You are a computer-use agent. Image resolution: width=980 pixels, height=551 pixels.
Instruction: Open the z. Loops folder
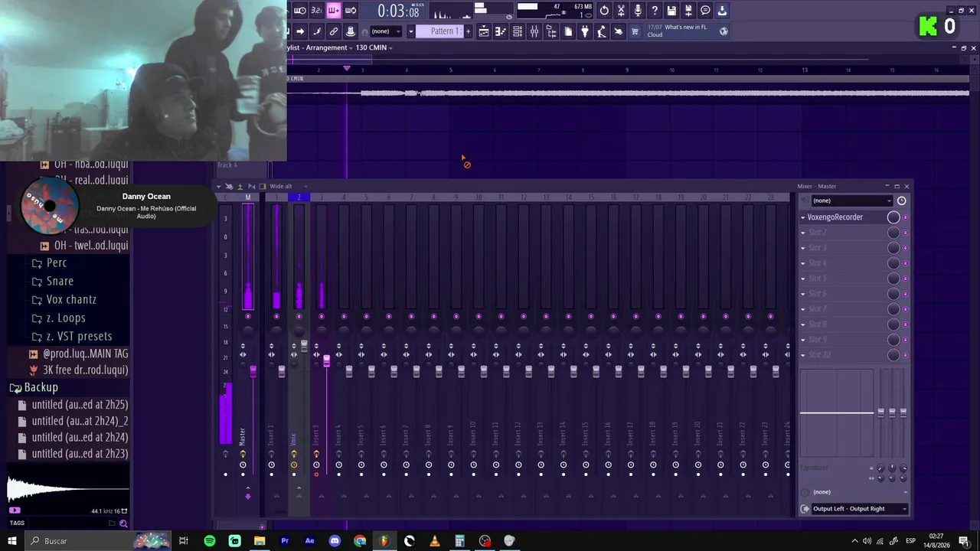59,318
